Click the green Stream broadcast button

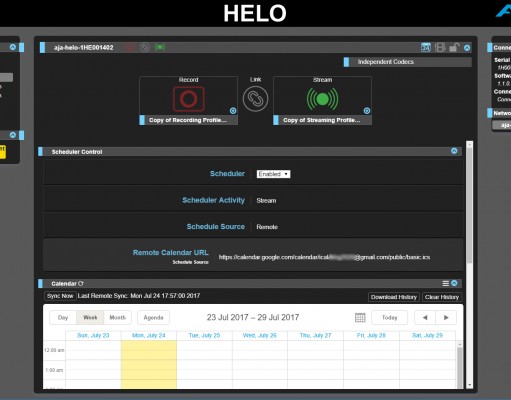[322, 99]
